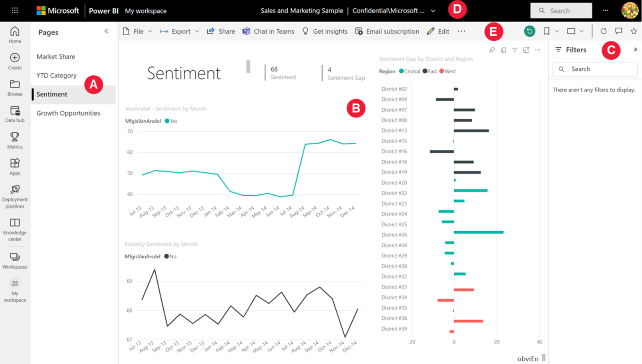Click the District #13 label
This screenshot has width=642, height=364.
(394, 131)
